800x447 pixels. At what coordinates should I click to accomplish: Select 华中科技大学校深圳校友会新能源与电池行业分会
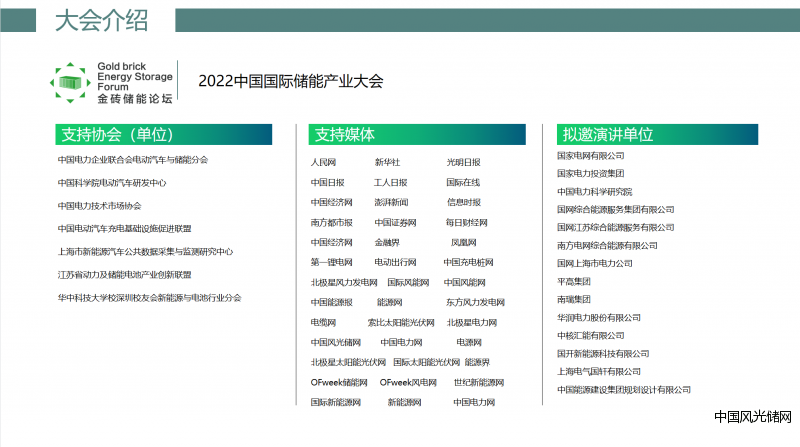point(149,297)
